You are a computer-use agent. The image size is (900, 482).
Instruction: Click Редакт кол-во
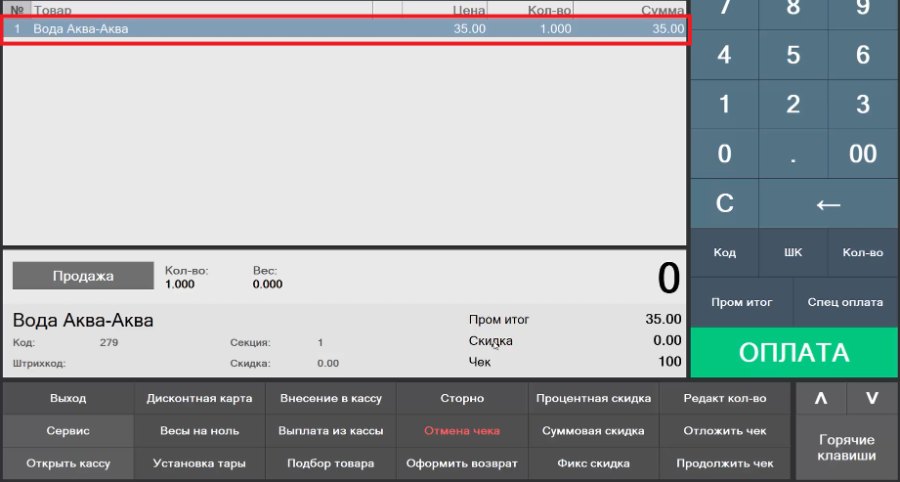click(725, 398)
